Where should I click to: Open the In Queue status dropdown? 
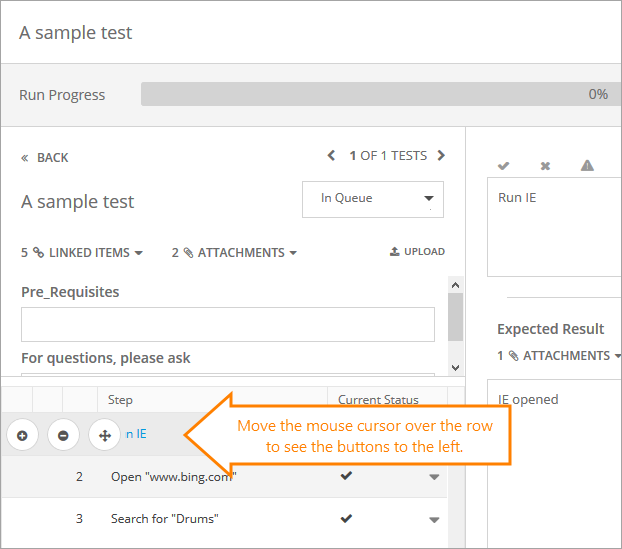click(x=373, y=199)
